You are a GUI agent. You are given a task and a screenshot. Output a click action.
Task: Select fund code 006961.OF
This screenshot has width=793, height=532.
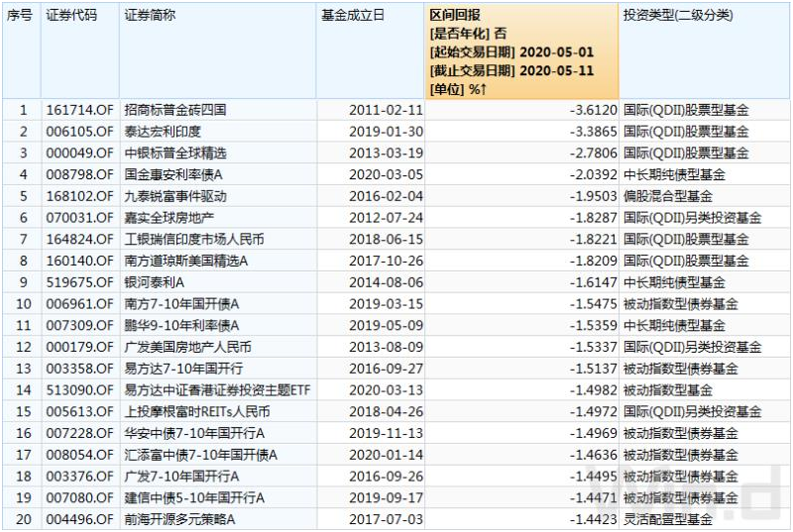click(80, 304)
